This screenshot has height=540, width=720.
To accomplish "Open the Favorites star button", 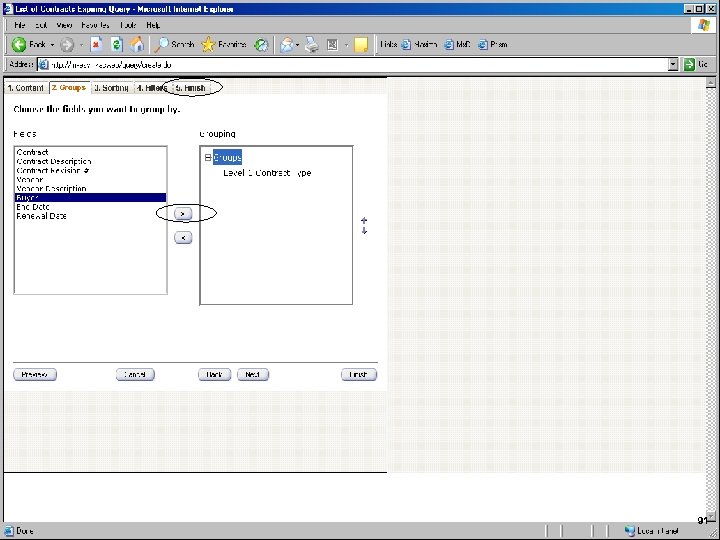I will pos(224,45).
